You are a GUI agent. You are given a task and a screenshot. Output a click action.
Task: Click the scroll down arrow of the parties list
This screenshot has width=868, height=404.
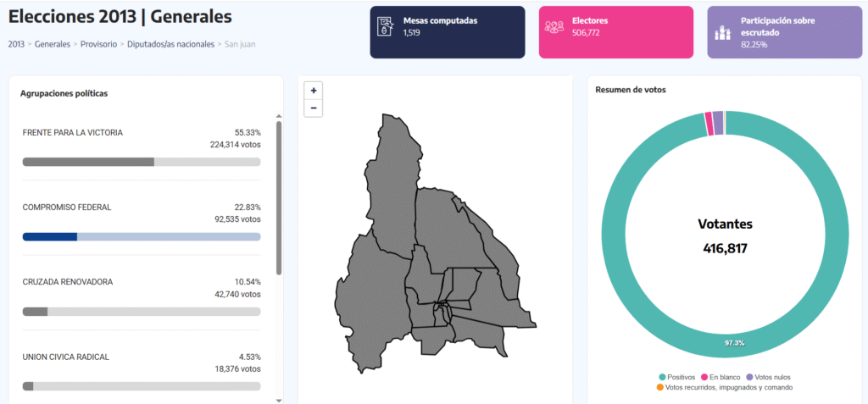pos(279,400)
